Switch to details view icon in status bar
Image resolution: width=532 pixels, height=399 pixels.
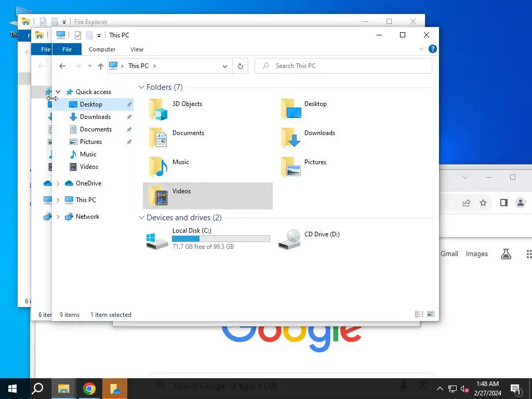[x=419, y=314]
